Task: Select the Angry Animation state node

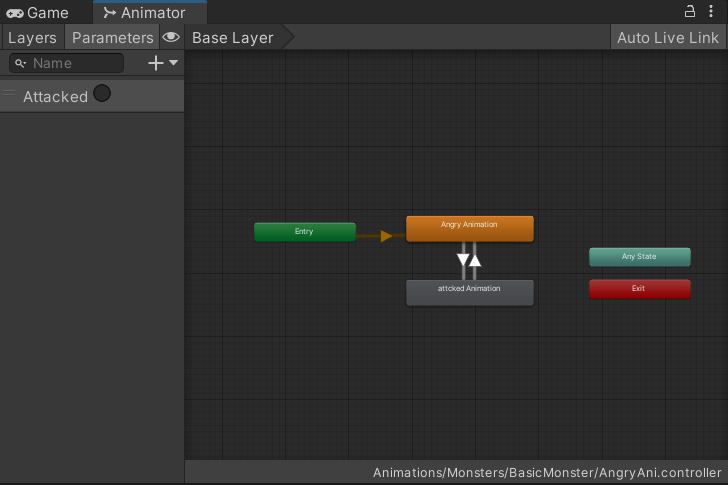Action: point(469,228)
